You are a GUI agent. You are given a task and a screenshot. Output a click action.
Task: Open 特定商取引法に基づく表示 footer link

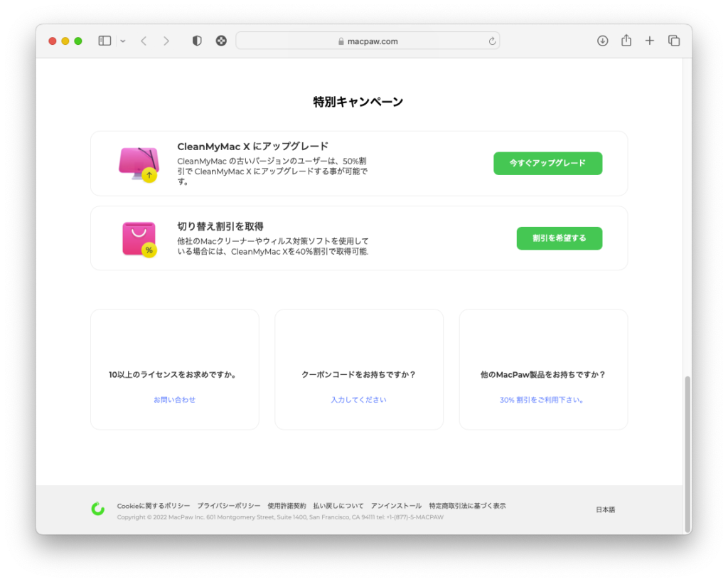coord(468,506)
